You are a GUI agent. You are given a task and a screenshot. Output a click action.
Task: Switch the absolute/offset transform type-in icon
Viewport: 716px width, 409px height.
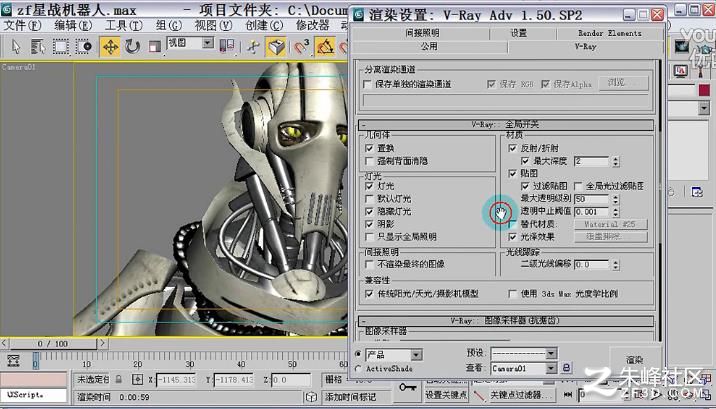pyautogui.click(x=137, y=379)
